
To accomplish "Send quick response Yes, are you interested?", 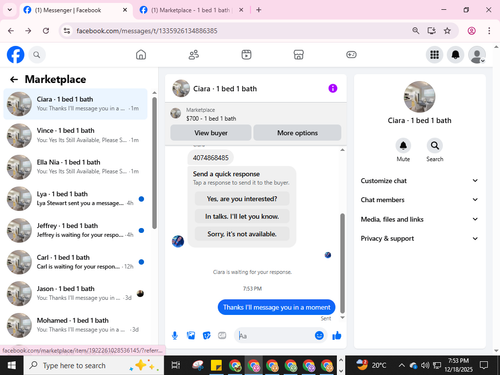I will (x=242, y=199).
